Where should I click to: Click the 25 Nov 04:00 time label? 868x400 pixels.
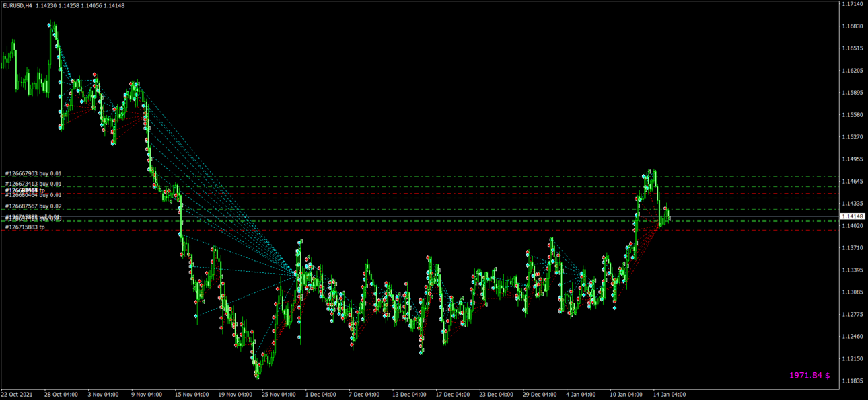coord(279,395)
